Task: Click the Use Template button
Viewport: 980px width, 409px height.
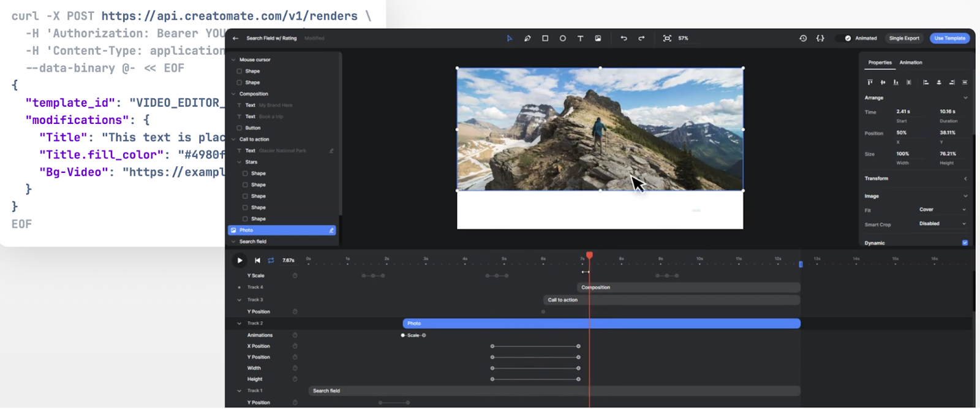Action: click(949, 38)
